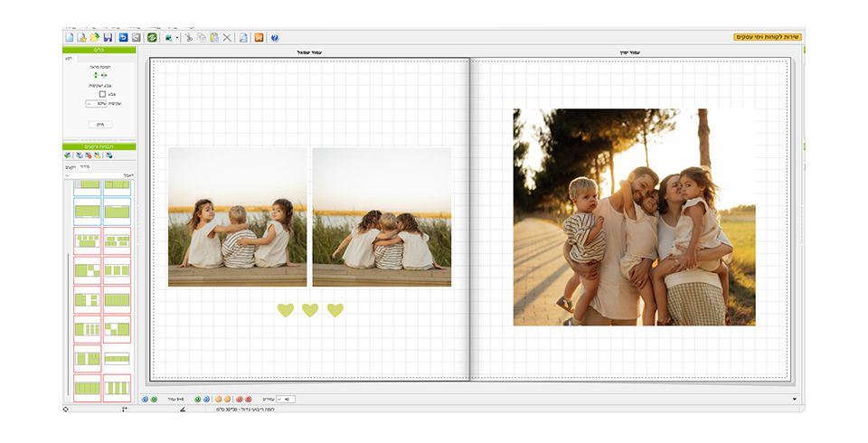This screenshot has width=868, height=443.
Task: Open a project using the yellow folder icon
Action: click(x=95, y=38)
